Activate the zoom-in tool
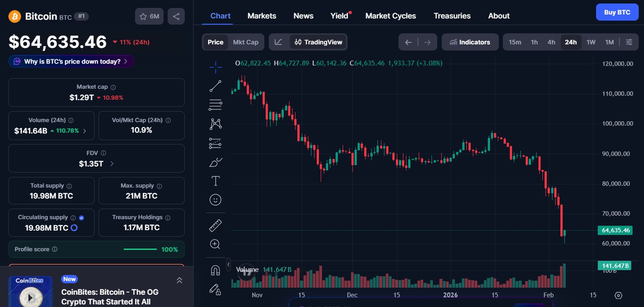This screenshot has height=307, width=644. point(215,244)
